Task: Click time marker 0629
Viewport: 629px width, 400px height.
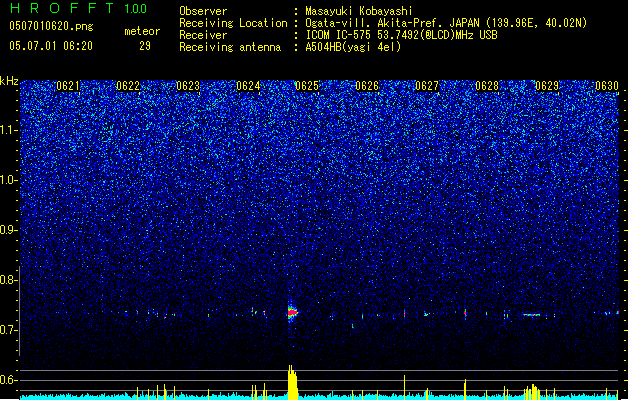Action: (x=547, y=86)
